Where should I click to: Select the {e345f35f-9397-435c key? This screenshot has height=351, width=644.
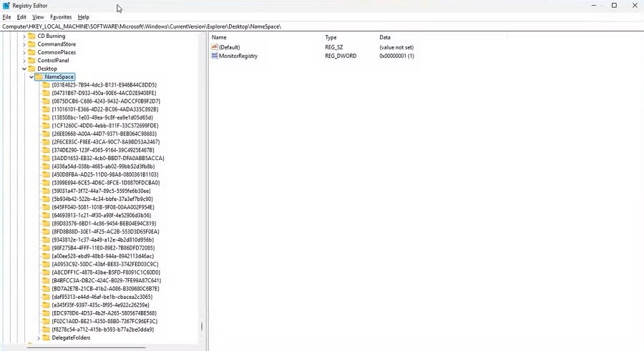[101, 305]
